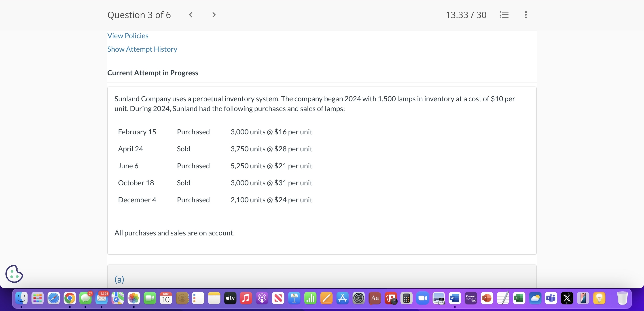Open Microsoft Excel from the Dock

click(519, 298)
